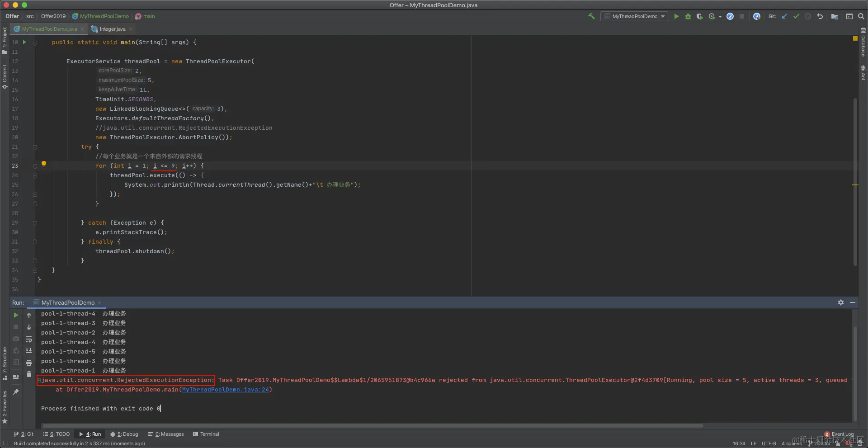Click the editor vertical scrollbar
868x448 pixels.
coord(855,182)
